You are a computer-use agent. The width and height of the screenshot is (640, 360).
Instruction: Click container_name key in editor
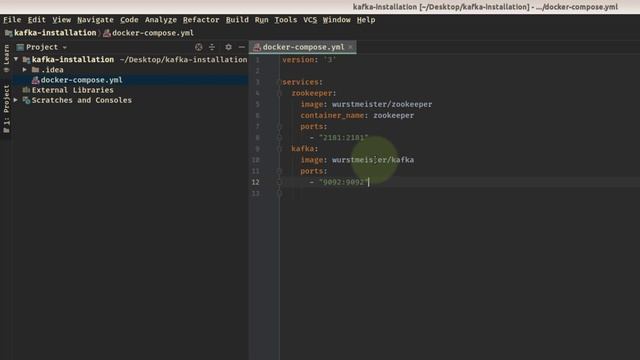pos(332,116)
